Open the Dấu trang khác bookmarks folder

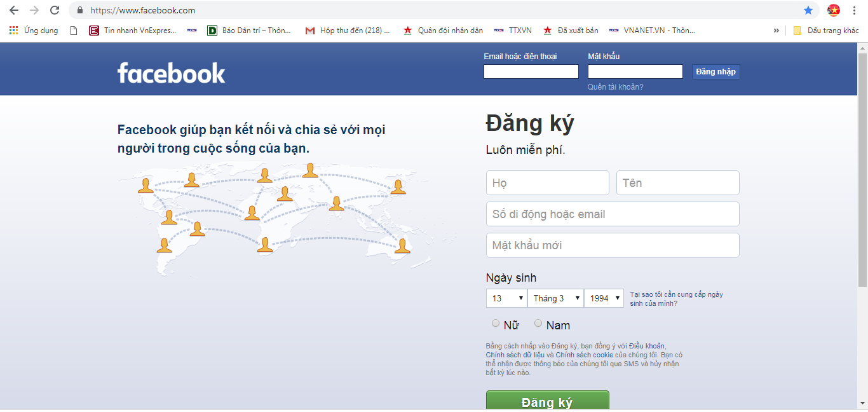coord(827,30)
